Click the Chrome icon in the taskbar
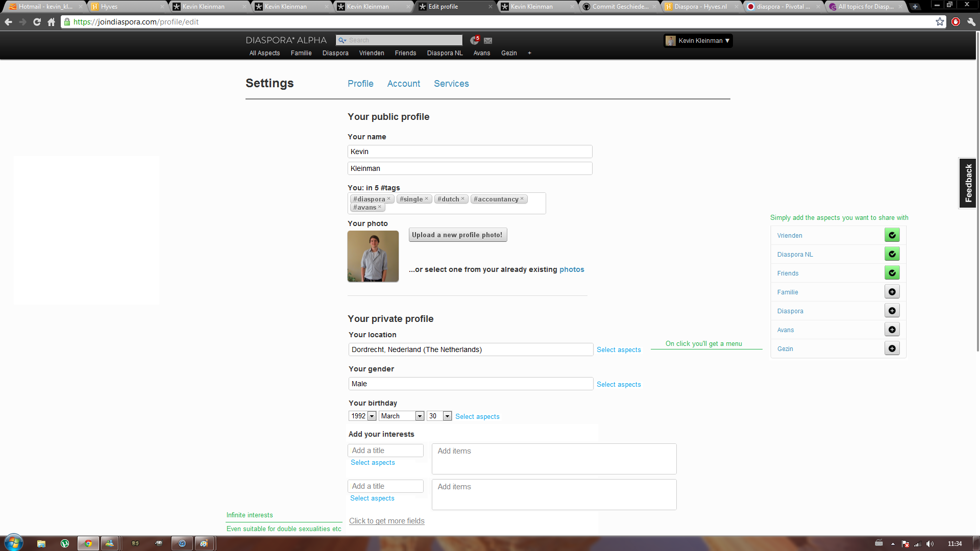Image resolution: width=980 pixels, height=551 pixels. tap(88, 543)
